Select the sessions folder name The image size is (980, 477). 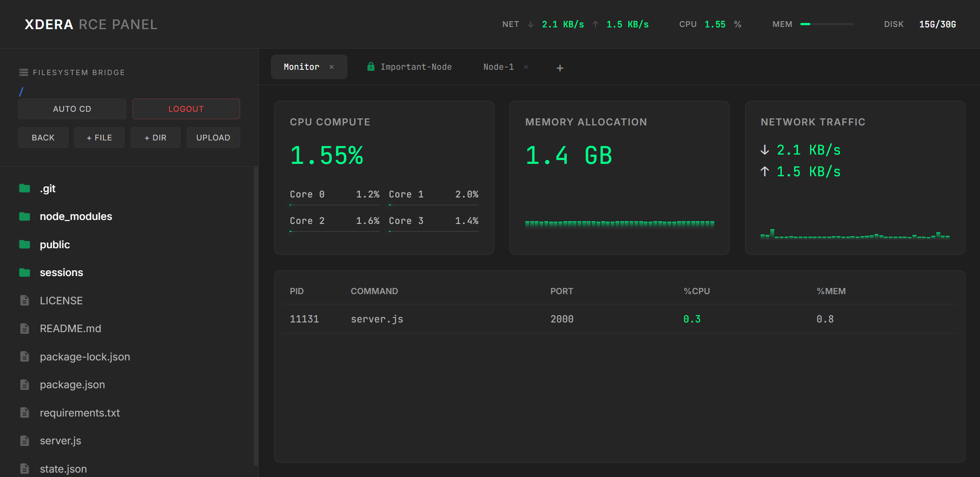click(x=61, y=273)
